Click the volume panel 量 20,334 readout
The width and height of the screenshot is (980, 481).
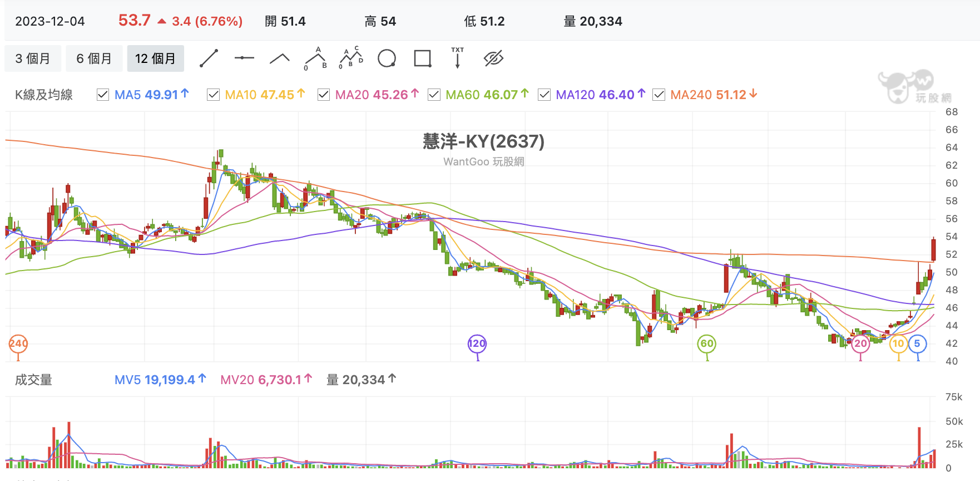coord(362,380)
